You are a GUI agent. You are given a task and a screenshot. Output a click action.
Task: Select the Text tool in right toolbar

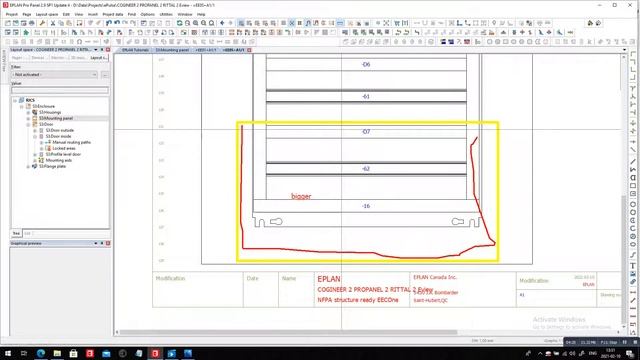click(x=633, y=266)
